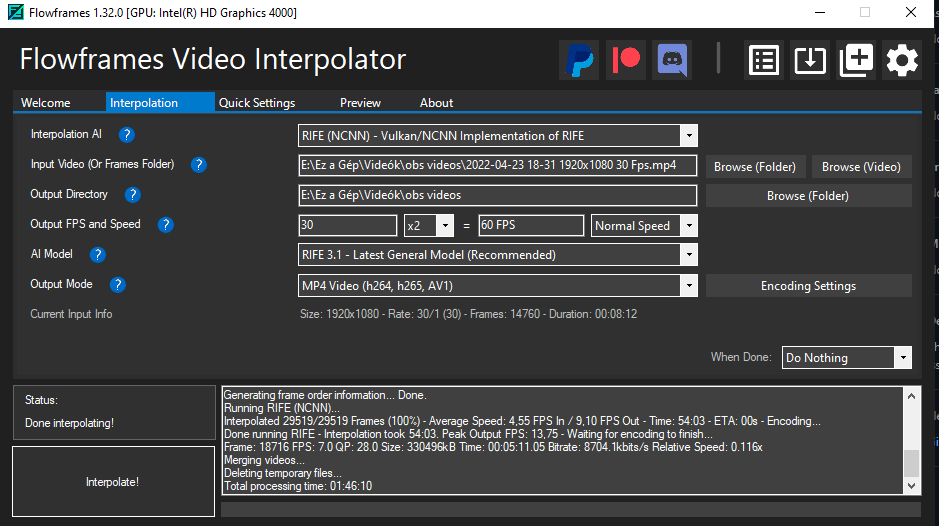Click the download-arrow icon in the header
Image resolution: width=939 pixels, height=526 pixels.
pos(810,60)
